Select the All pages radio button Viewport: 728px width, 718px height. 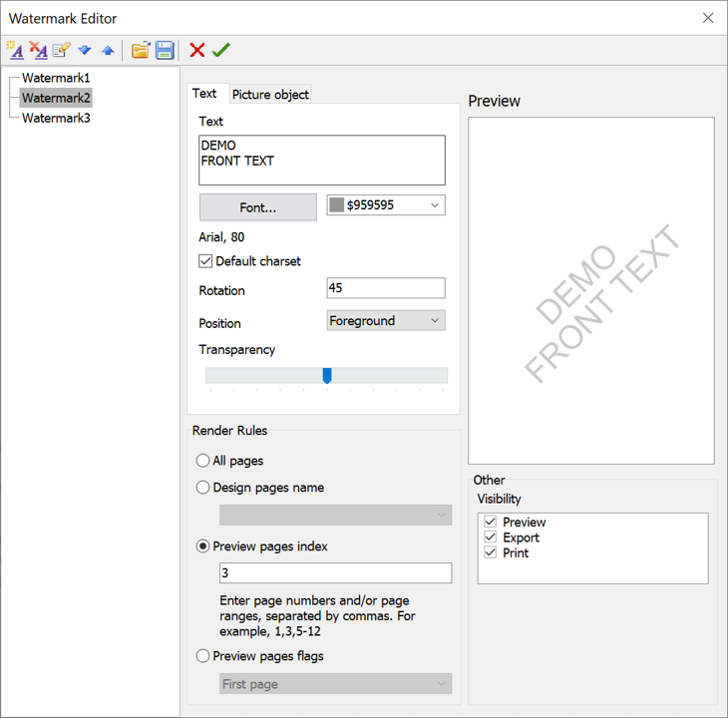pyautogui.click(x=203, y=461)
